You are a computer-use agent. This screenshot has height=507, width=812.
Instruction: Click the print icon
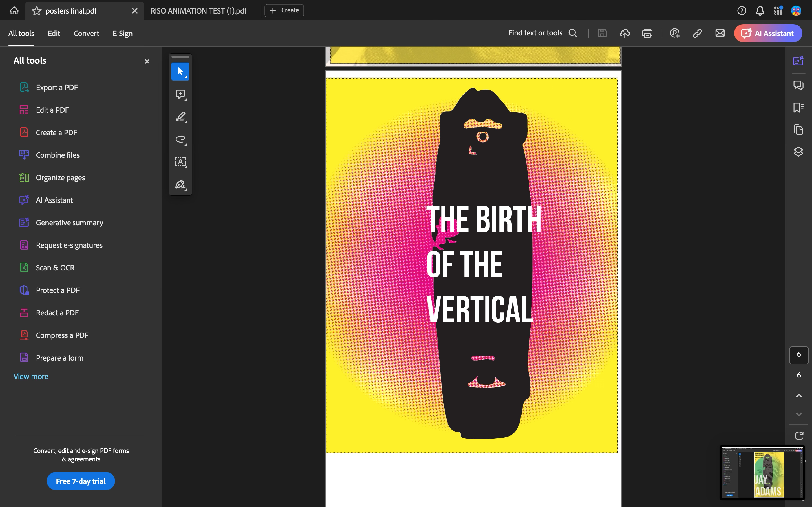click(x=647, y=33)
